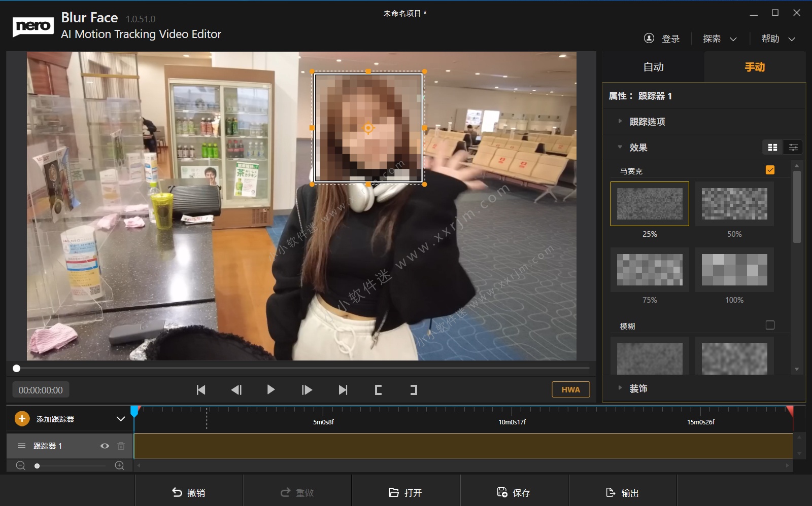
Task: Click the timeline zoom-in magnifier
Action: point(120,465)
